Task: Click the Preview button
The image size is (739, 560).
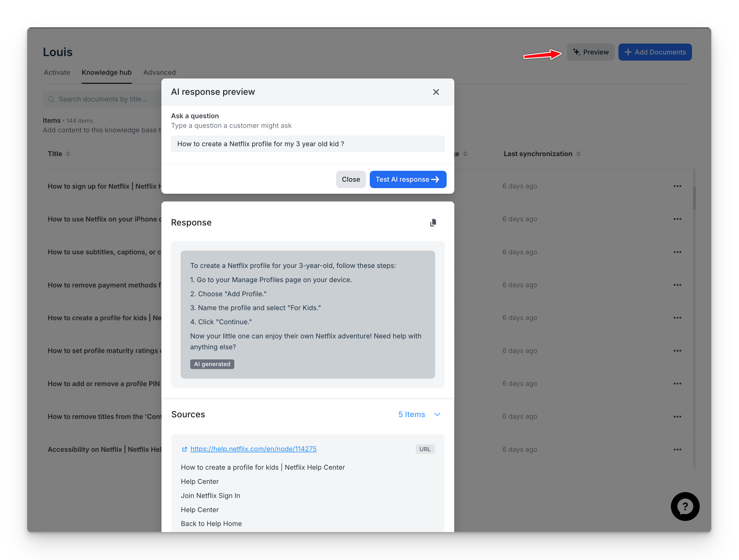Action: 590,52
